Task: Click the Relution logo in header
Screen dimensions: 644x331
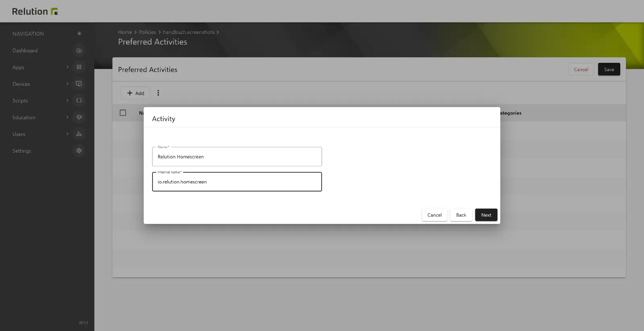Action: click(x=35, y=11)
